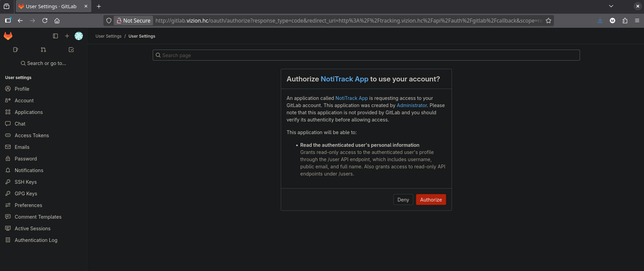Screen dimensions: 644x271
Task: Click the URL address bar
Action: 349,21
